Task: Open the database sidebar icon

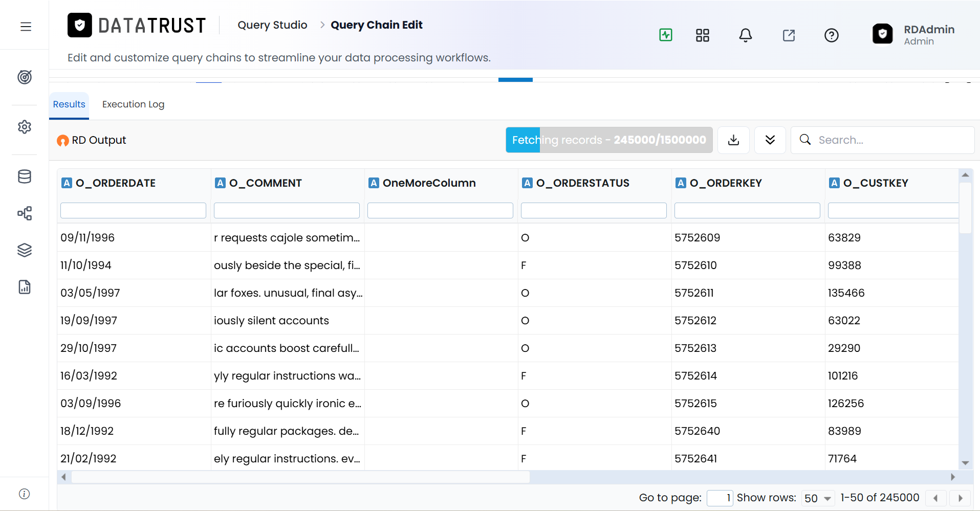Action: click(25, 176)
